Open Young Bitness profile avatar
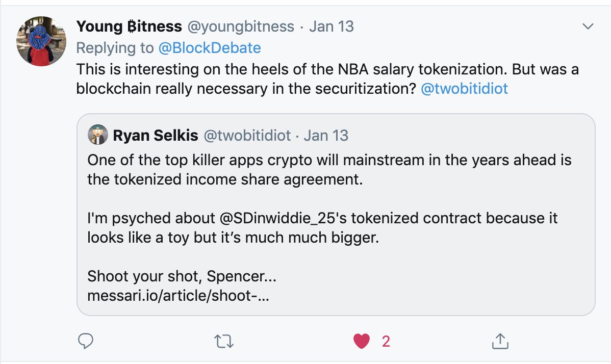The width and height of the screenshot is (611, 364). (41, 41)
